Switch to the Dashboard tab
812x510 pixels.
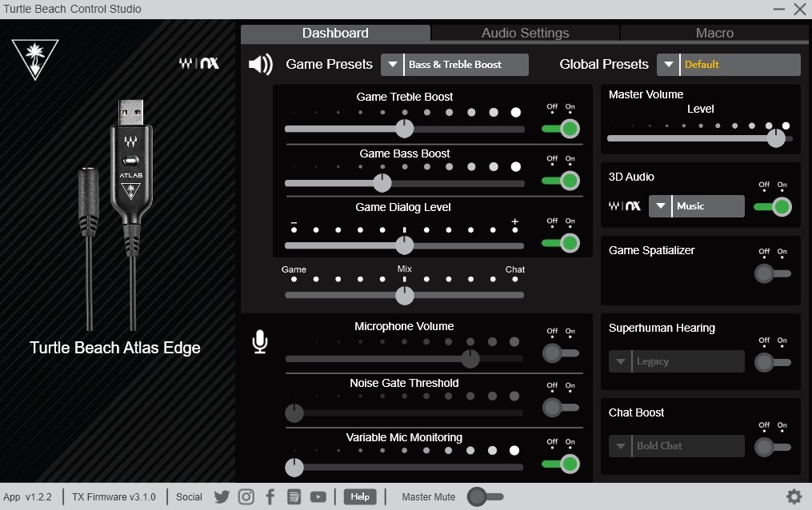pos(335,33)
